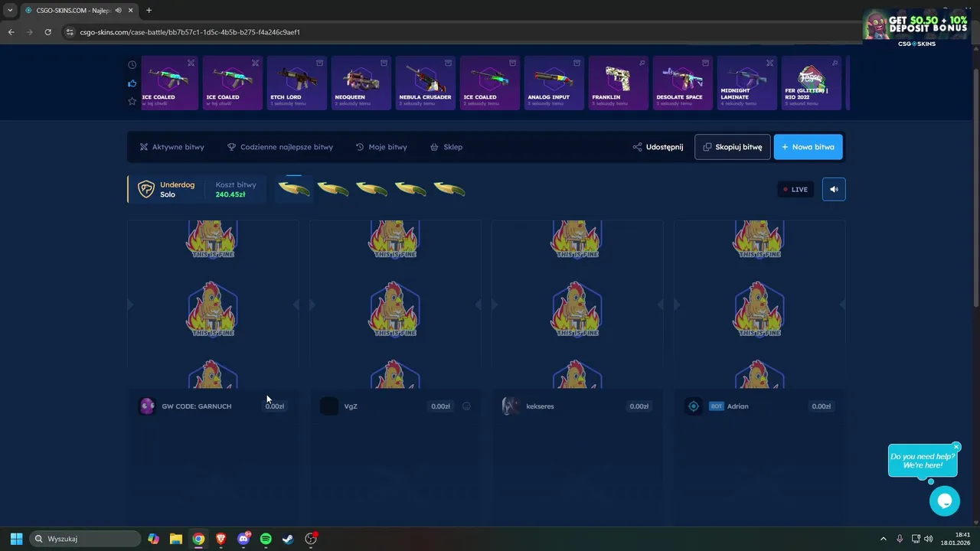Close the 'Do you need help?' popup
The image size is (980, 551).
[x=956, y=447]
